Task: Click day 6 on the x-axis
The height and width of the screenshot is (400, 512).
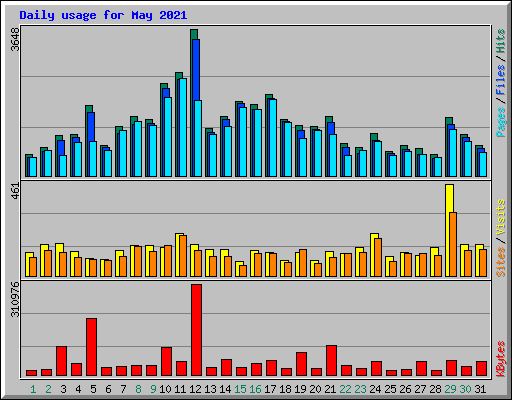Action: (x=108, y=389)
